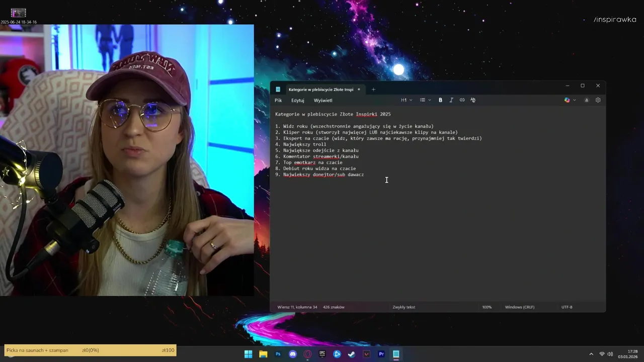Close the tab via its unsaved dot
The width and height of the screenshot is (644, 362).
coord(359,89)
